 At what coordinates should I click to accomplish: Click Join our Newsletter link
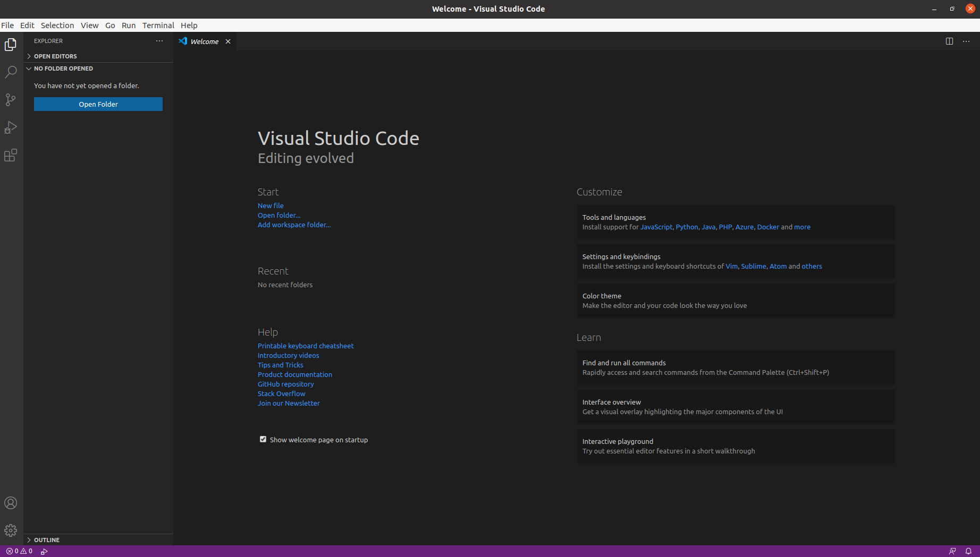tap(289, 403)
